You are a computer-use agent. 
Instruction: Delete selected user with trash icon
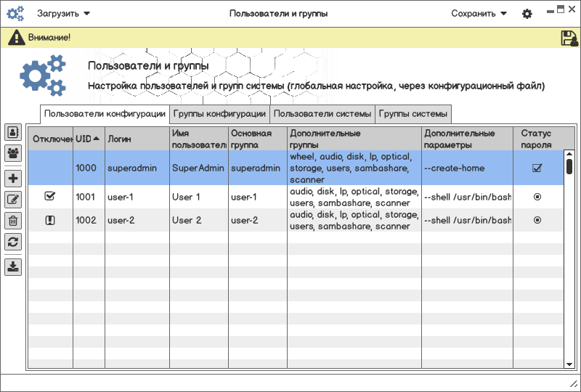tap(13, 221)
